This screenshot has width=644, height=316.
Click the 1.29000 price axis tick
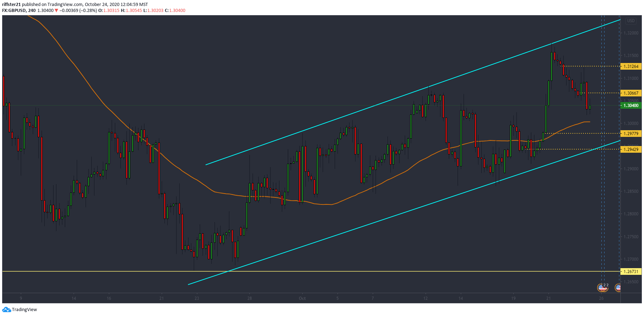631,169
